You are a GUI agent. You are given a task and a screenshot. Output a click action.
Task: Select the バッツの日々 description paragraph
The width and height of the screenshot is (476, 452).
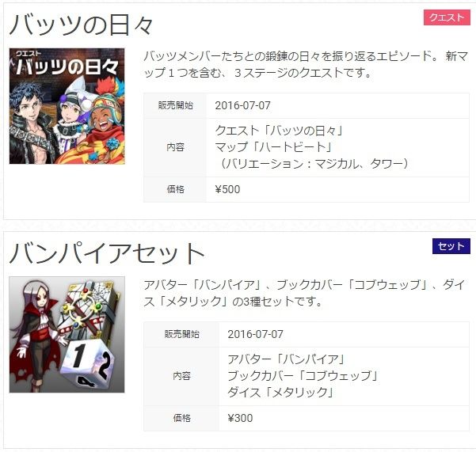(x=306, y=64)
